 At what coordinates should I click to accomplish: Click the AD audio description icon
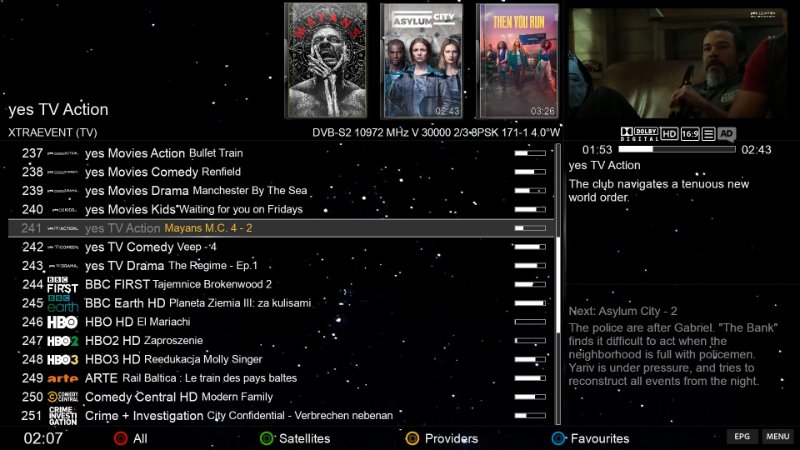726,134
